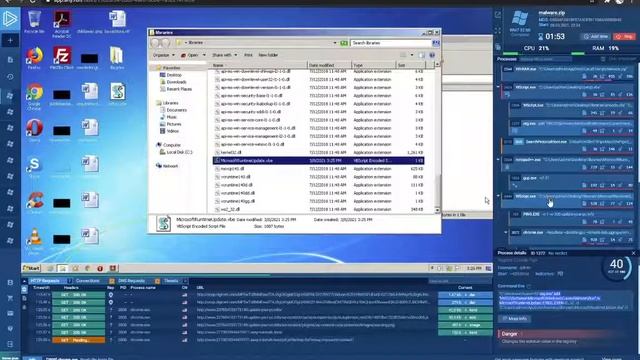Image resolution: width=640 pixels, height=360 pixels.
Task: Click the Explorer help icon
Action: (432, 55)
